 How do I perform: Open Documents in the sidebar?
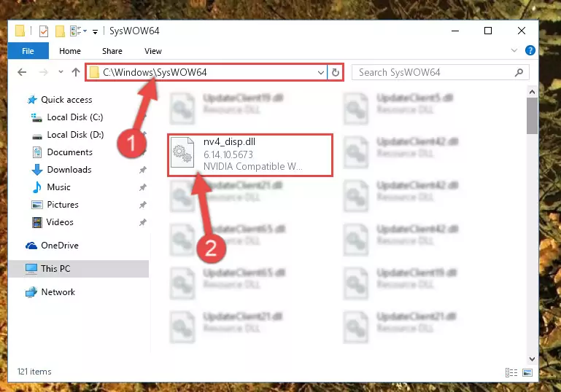point(70,152)
